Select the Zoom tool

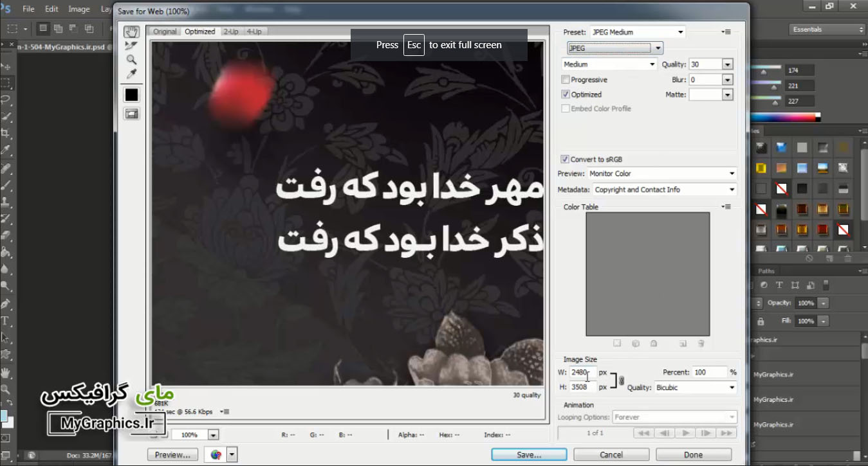coord(131,60)
